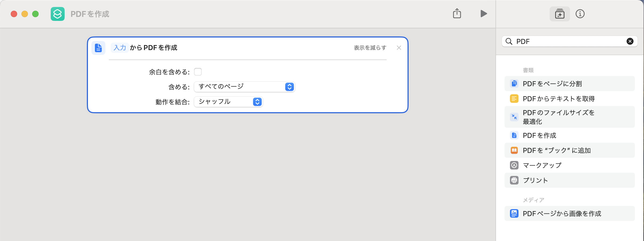This screenshot has height=241, width=644.
Task: Open the すべてのページ dropdown
Action: [244, 87]
